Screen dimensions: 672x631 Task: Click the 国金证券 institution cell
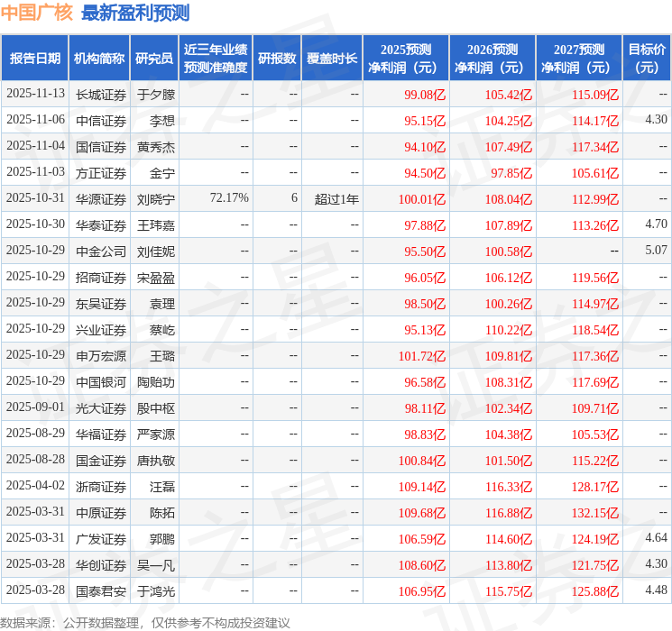tap(101, 461)
